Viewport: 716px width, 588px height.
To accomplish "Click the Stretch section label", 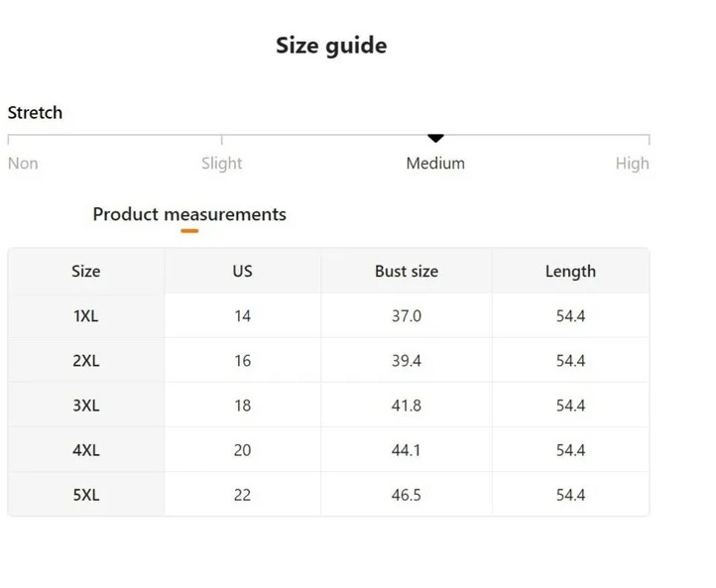I will 35,113.
